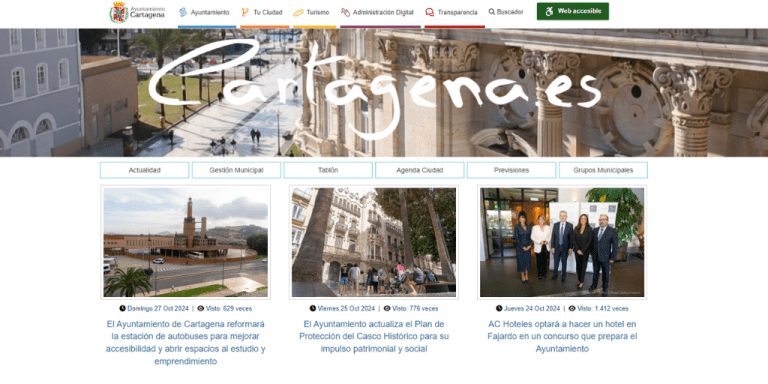Open the Tu Ciudad menu
The height and width of the screenshot is (384, 768).
pyautogui.click(x=264, y=13)
